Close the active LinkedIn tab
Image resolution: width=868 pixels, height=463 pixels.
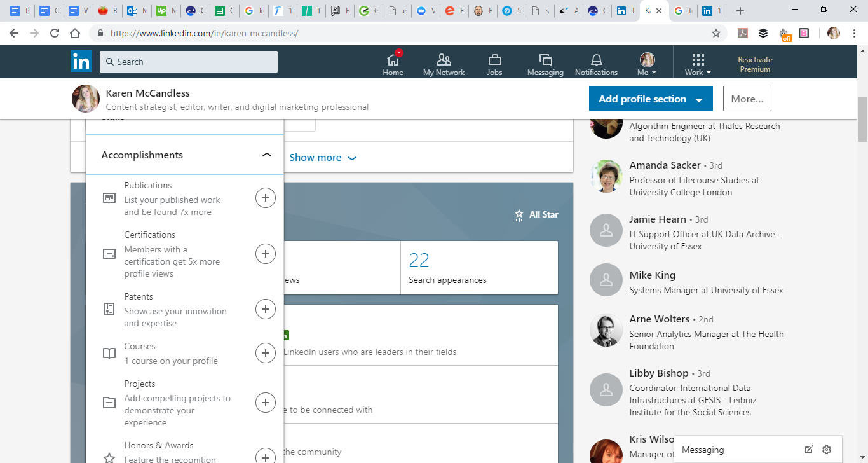(659, 11)
